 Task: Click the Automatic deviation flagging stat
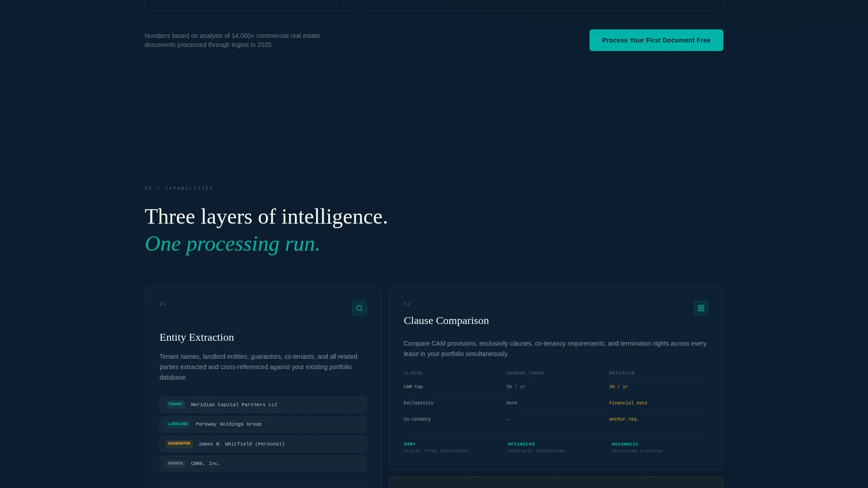pos(637,447)
